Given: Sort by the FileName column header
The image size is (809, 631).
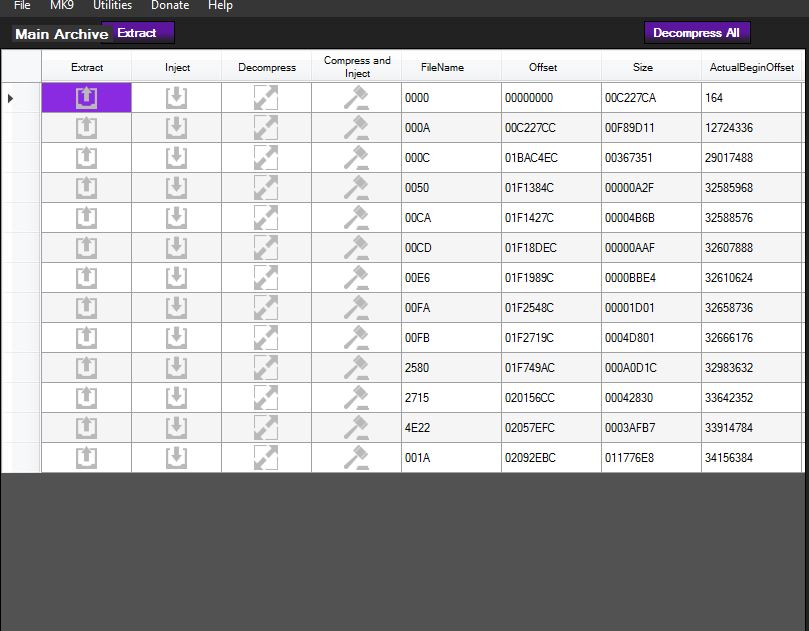Looking at the screenshot, I should tap(451, 67).
